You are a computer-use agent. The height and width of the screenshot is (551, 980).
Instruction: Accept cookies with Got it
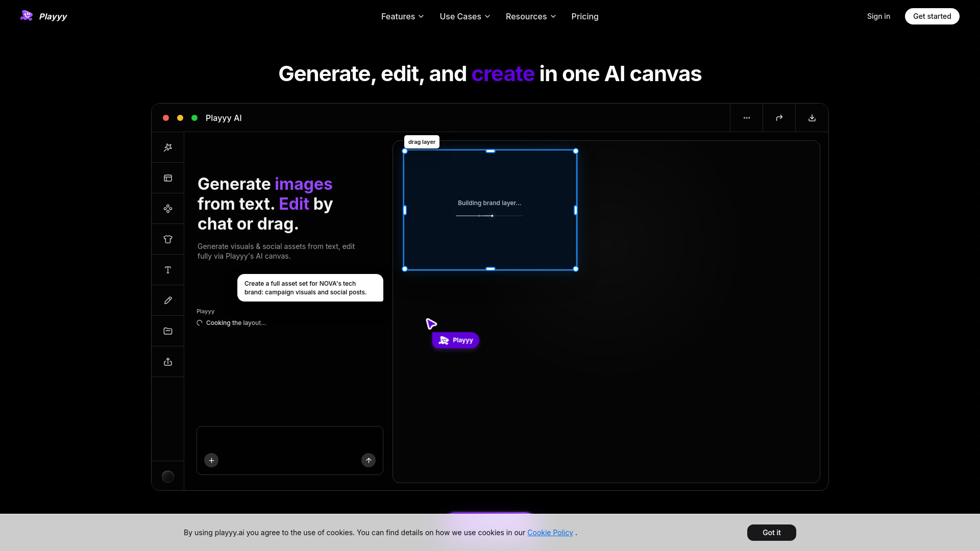coord(772,533)
